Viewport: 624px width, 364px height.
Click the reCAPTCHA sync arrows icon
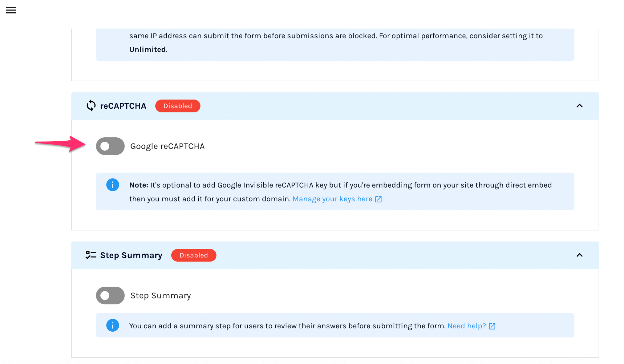point(91,106)
